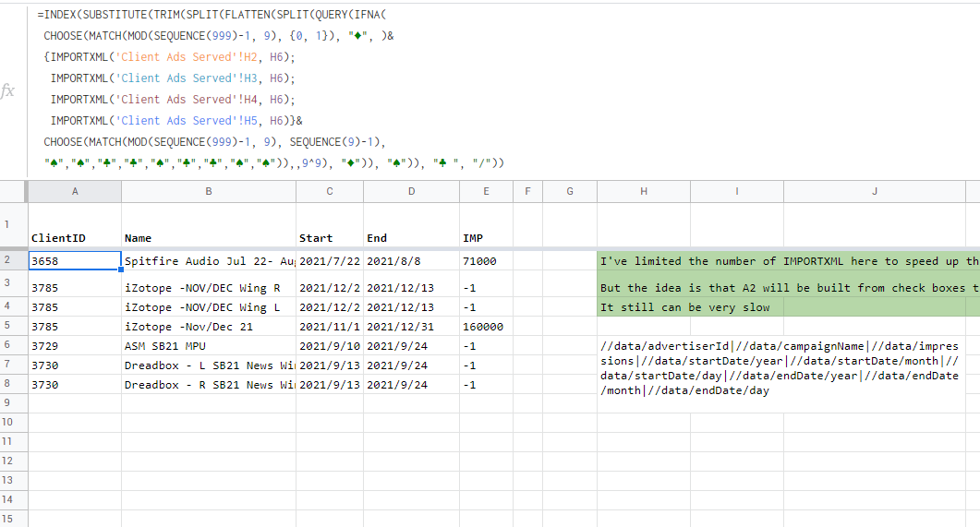Select start date 2021/11/1 cell

[330, 326]
